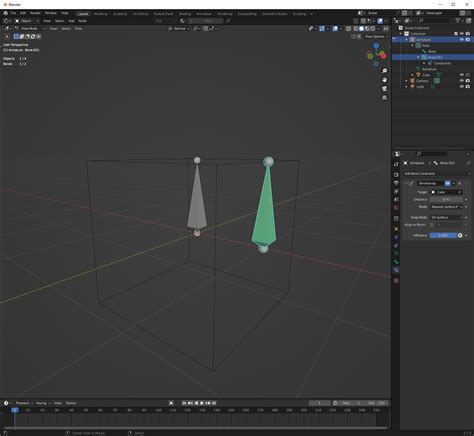This screenshot has height=436, width=474.
Task: Switch to the Modeling workspace tab
Action: pos(100,14)
